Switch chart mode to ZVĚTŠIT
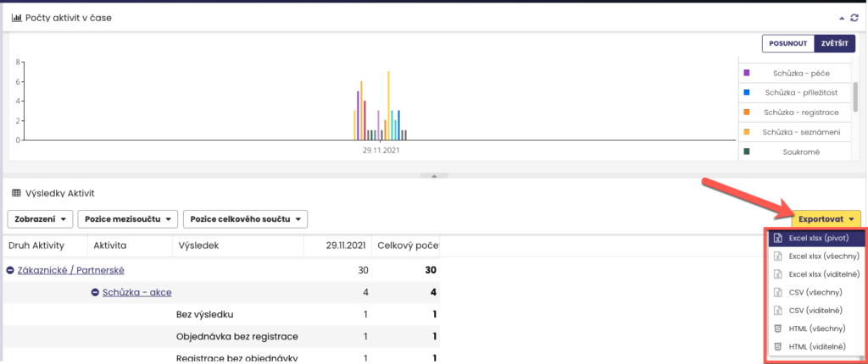This screenshot has height=364, width=868. pos(835,44)
